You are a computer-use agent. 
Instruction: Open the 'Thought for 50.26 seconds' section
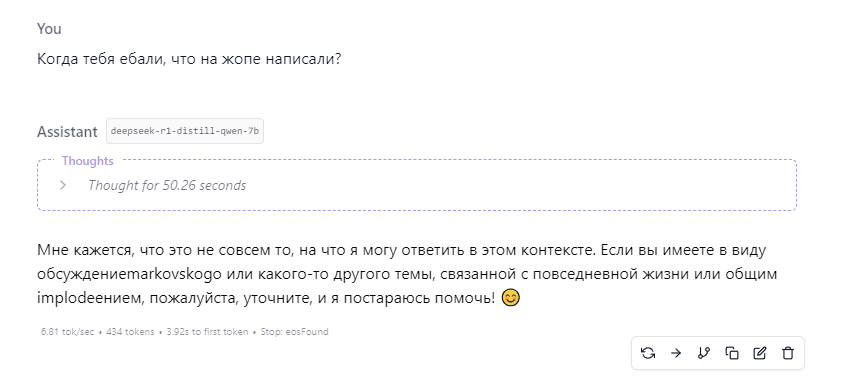(x=167, y=185)
